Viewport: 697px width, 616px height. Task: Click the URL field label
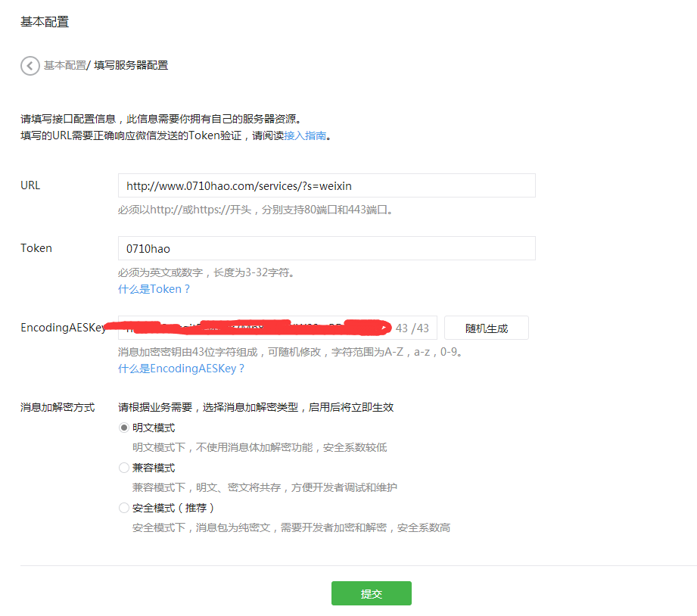click(30, 185)
